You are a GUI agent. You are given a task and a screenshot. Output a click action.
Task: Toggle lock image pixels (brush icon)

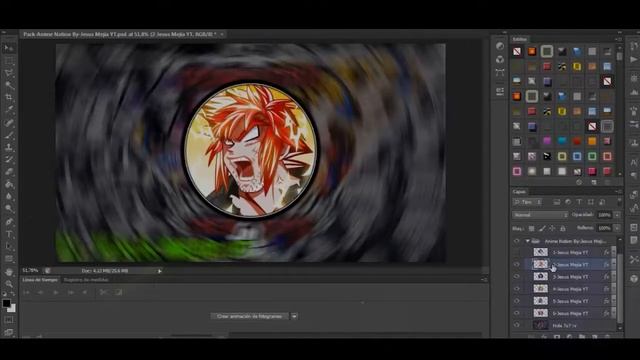pyautogui.click(x=542, y=229)
